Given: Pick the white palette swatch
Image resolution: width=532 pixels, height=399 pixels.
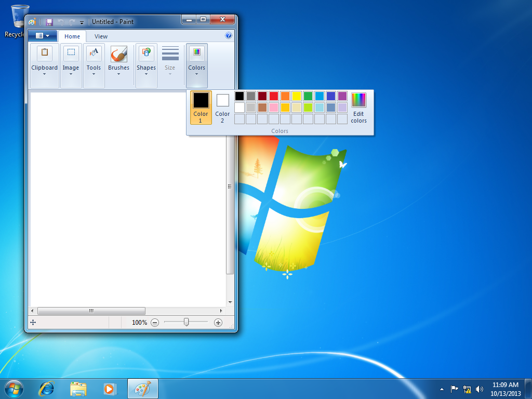Looking at the screenshot, I should (x=240, y=108).
